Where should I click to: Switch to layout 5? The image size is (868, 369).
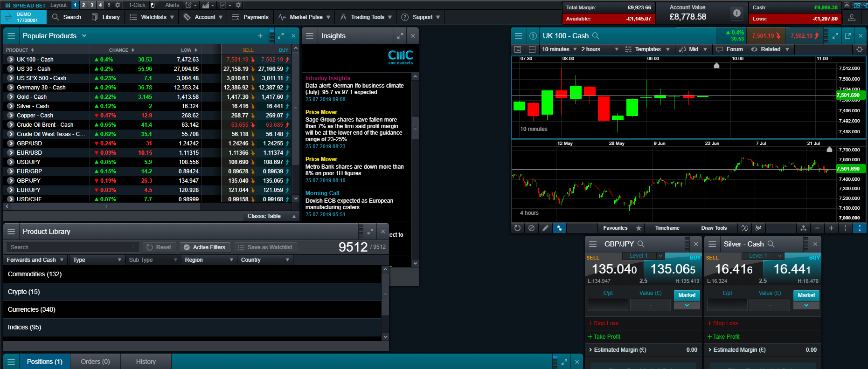coord(109,5)
